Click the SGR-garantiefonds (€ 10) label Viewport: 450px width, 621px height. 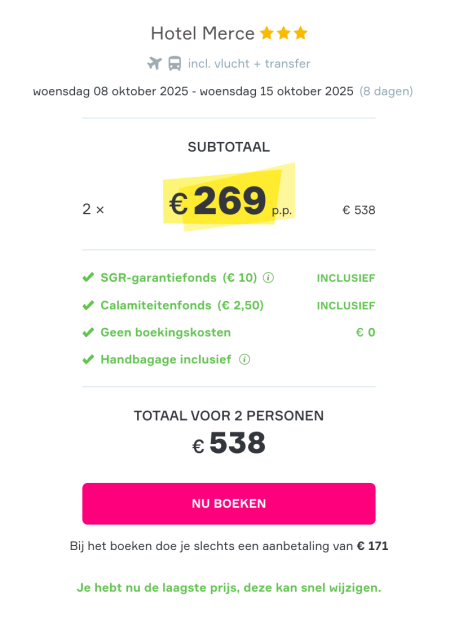(x=179, y=278)
